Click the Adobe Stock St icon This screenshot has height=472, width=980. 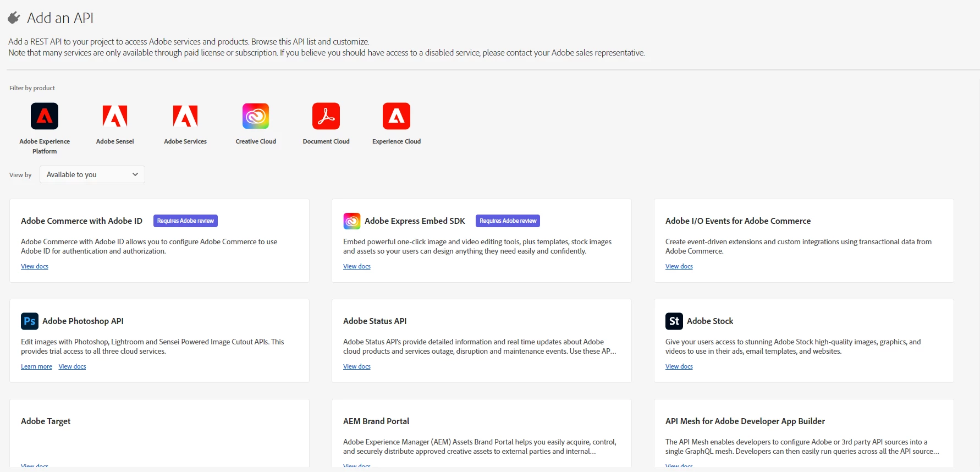pyautogui.click(x=674, y=321)
